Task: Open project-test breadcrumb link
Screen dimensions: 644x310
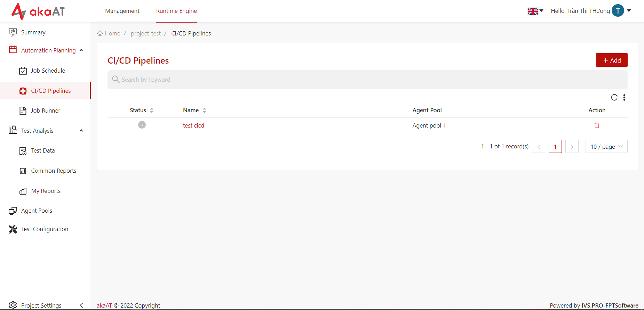Action: point(146,33)
